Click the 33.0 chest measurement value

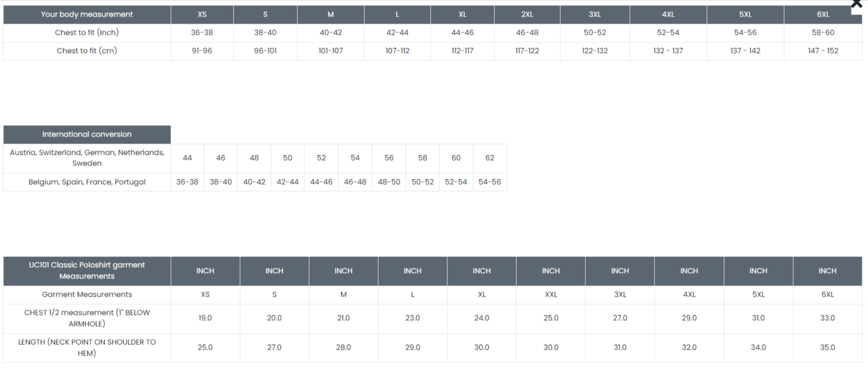pos(827,318)
